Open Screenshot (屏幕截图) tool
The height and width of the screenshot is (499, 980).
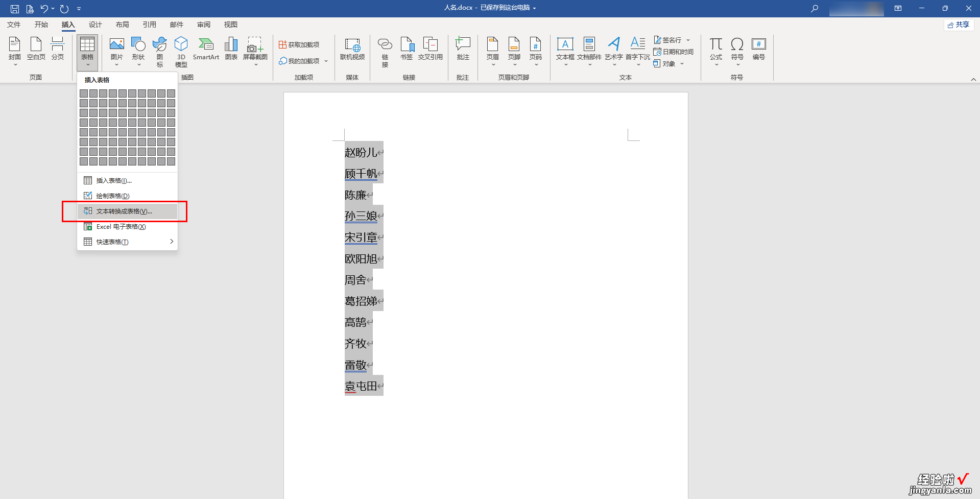point(255,52)
